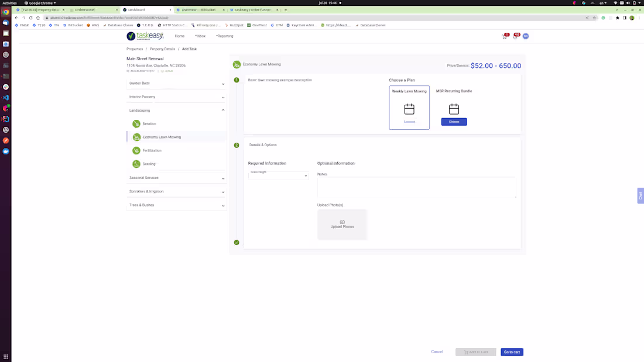
Task: Click the browser home icon
Action: point(38,18)
